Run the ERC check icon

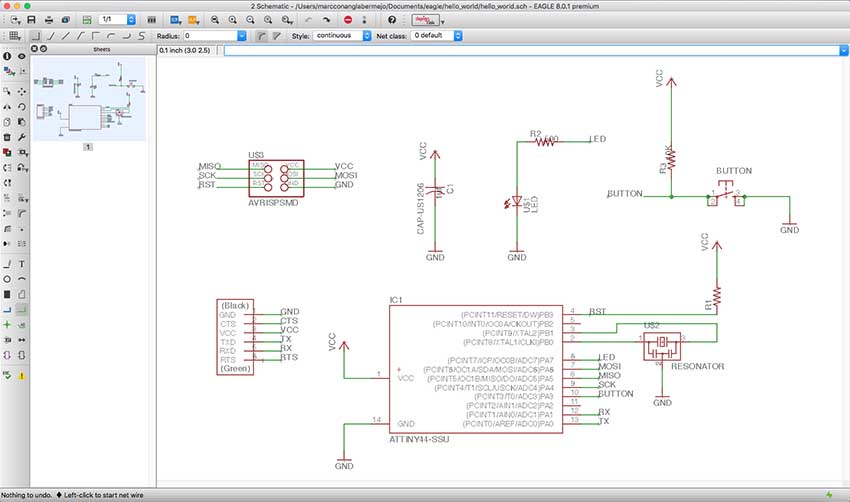(x=7, y=375)
